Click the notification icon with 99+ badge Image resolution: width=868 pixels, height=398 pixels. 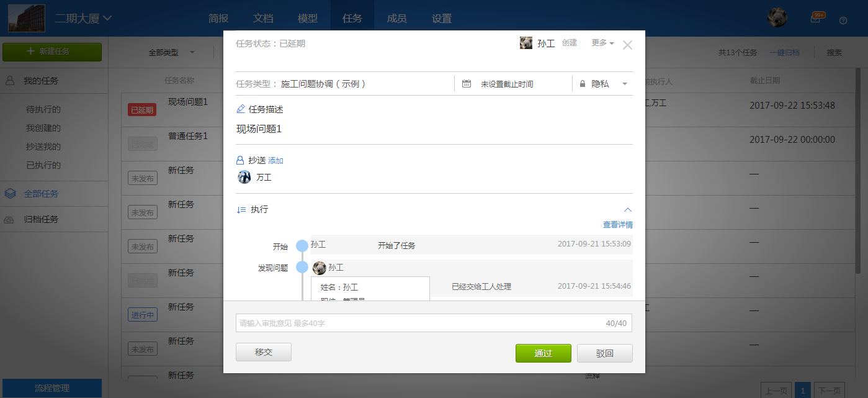tap(817, 18)
